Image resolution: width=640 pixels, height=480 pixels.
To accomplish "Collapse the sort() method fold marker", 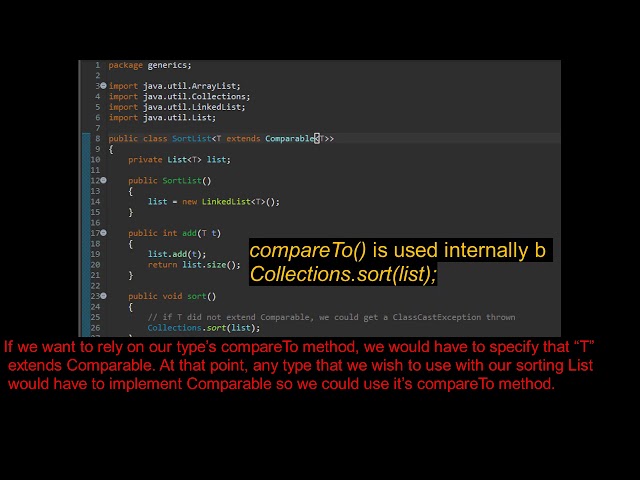I will click(104, 296).
